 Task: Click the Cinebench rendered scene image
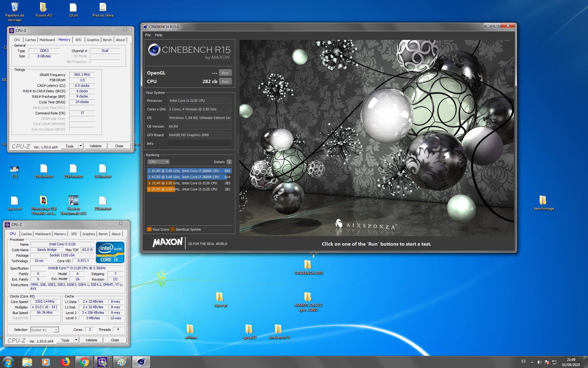(377, 138)
